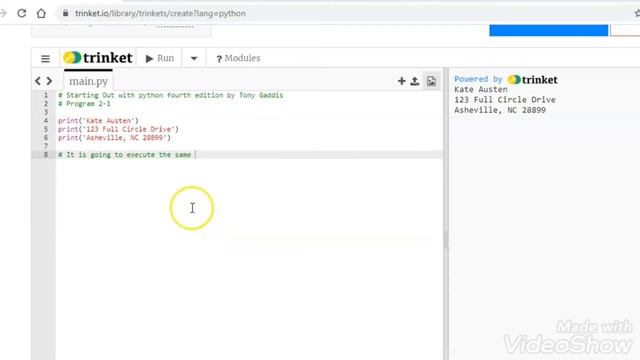Open the image library icon
The image size is (640, 360).
pyautogui.click(x=431, y=81)
